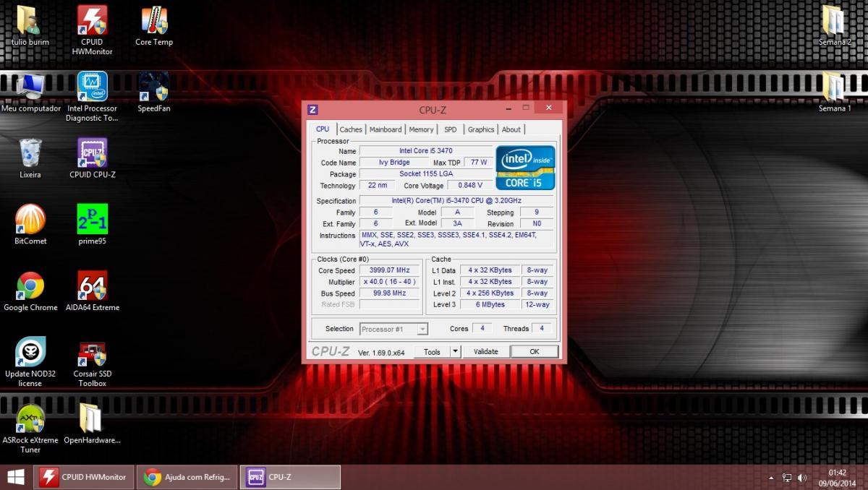This screenshot has width=868, height=490.
Task: Open Google Chrome desktop shortcut
Action: (x=30, y=291)
